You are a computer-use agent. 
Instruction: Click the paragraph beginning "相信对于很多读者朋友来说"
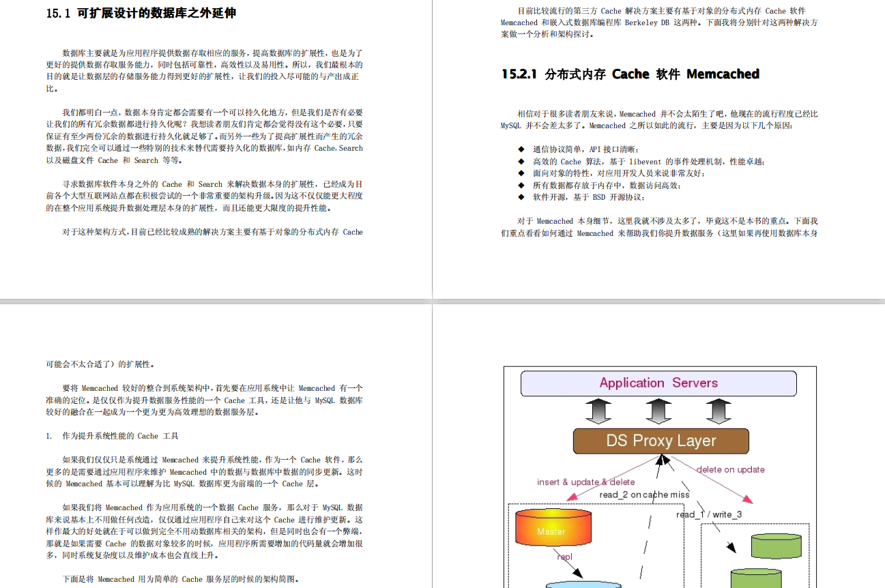click(x=659, y=119)
